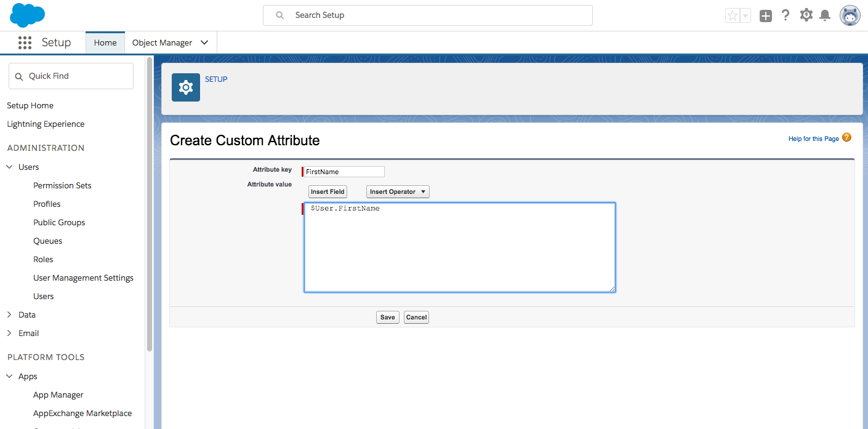Open the Help question mark icon
868x429 pixels.
click(x=786, y=15)
